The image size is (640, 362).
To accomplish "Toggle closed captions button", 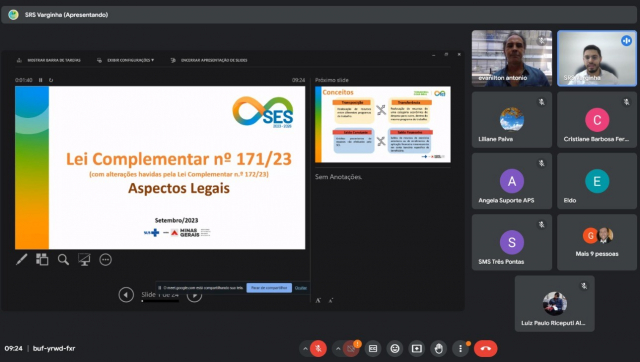I will 373,349.
